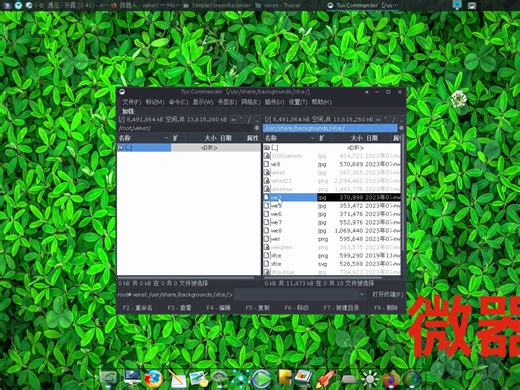Select the we7 jpg file row
This screenshot has width=520, height=390.
point(332,222)
